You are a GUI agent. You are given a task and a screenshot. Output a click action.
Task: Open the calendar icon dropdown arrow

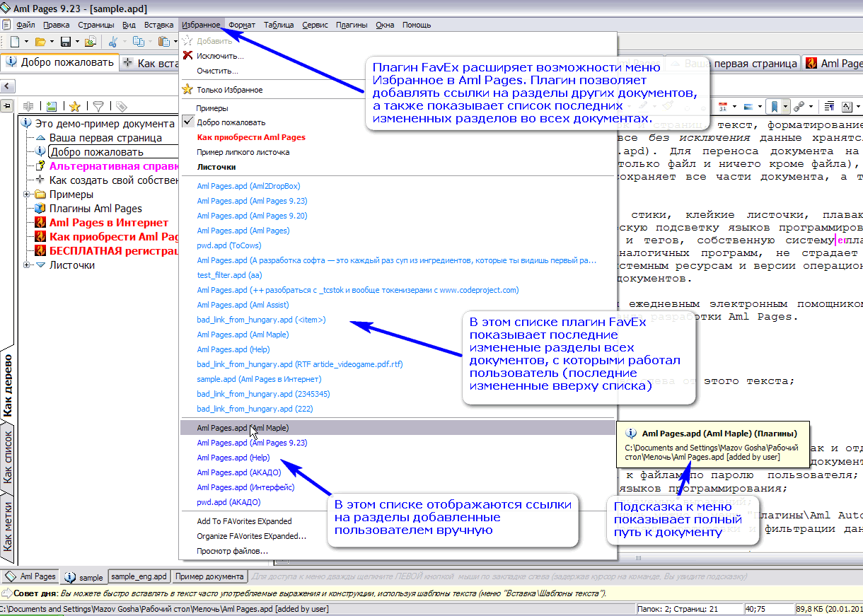pyautogui.click(x=733, y=107)
